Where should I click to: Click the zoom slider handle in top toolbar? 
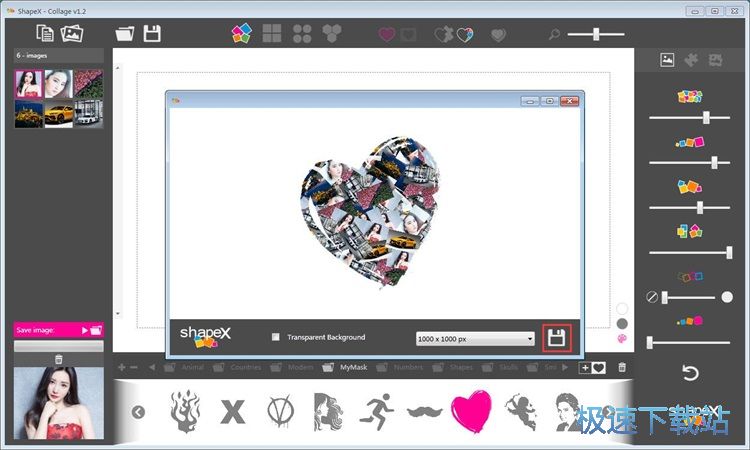pyautogui.click(x=596, y=34)
